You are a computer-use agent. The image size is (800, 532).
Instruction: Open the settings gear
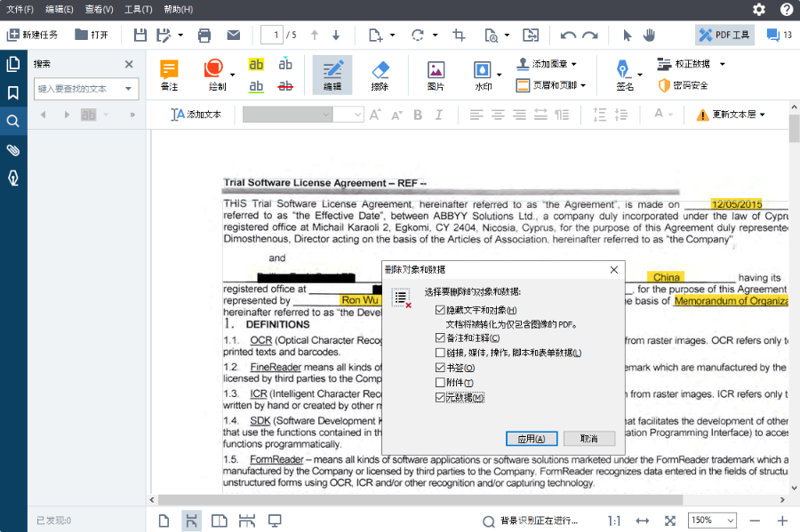(x=759, y=9)
